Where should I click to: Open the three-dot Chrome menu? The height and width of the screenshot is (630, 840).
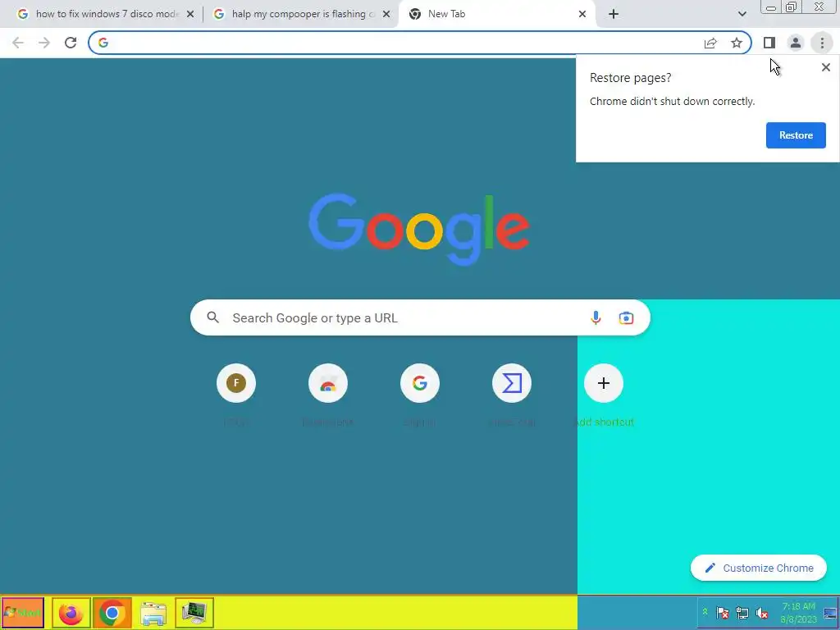pyautogui.click(x=822, y=43)
